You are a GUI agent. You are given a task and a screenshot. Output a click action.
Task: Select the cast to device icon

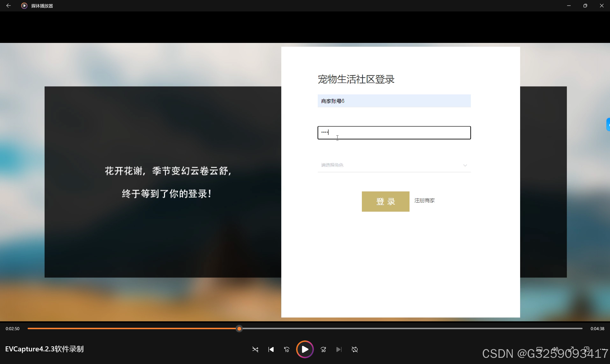tap(540, 349)
